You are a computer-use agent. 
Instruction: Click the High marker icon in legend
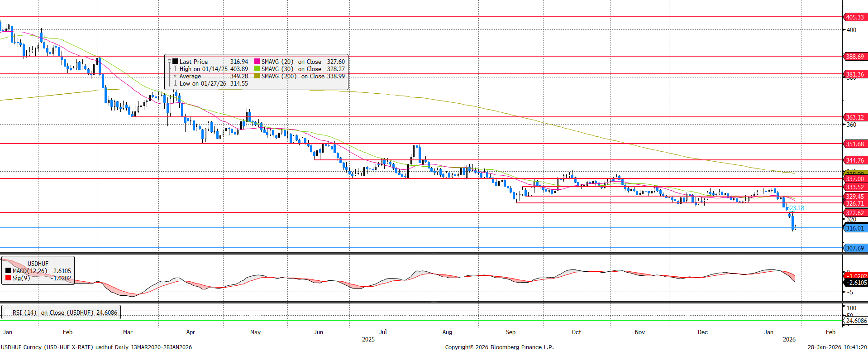point(175,69)
